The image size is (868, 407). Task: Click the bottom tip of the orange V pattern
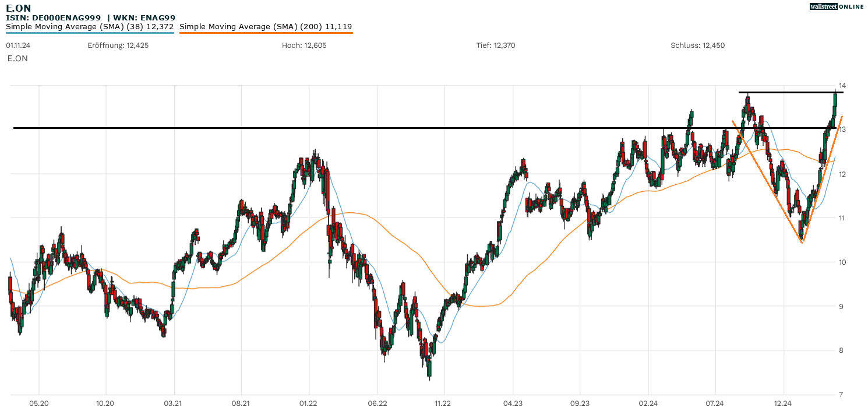(x=802, y=241)
